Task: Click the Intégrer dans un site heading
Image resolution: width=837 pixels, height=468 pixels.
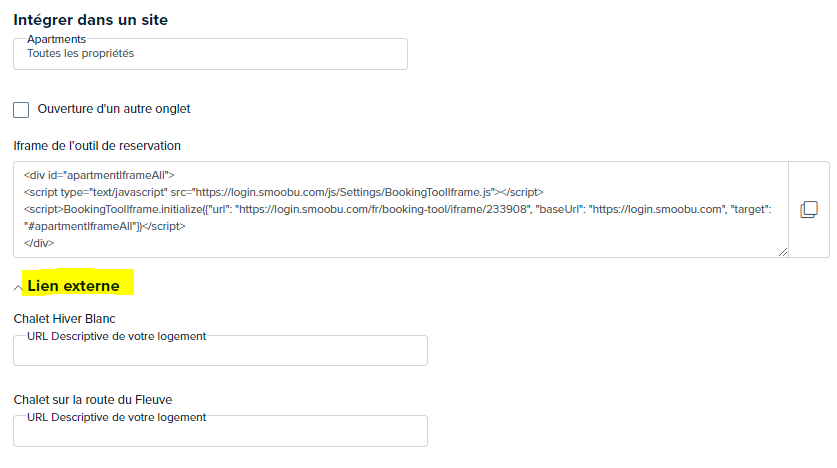Action: [91, 20]
